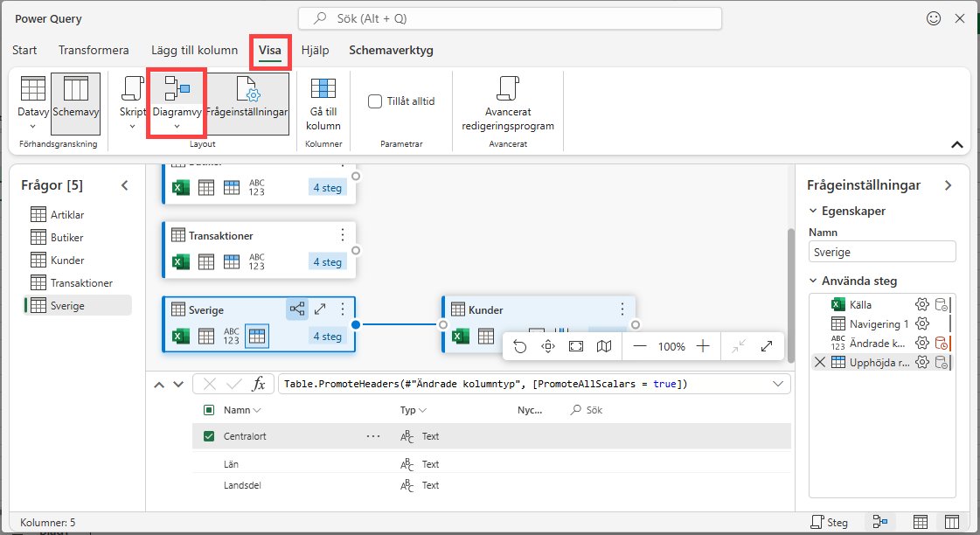Click the fit to view icon
Screen dimensions: 980x535
click(x=576, y=346)
